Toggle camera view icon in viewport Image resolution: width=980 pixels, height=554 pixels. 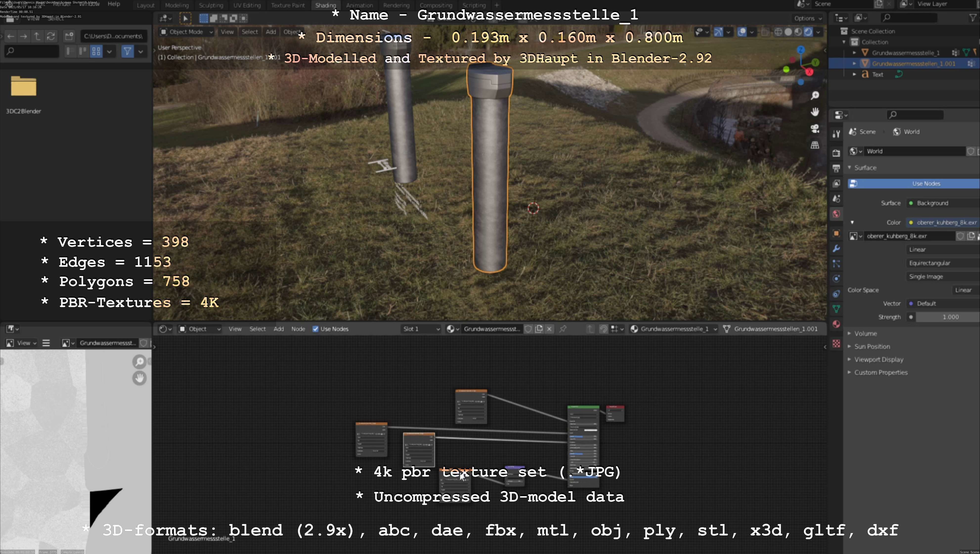[814, 129]
